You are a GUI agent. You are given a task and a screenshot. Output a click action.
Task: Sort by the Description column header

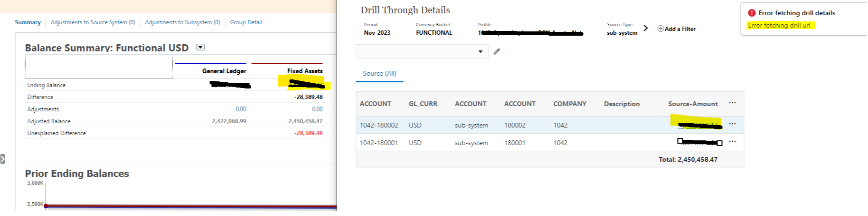tap(622, 104)
